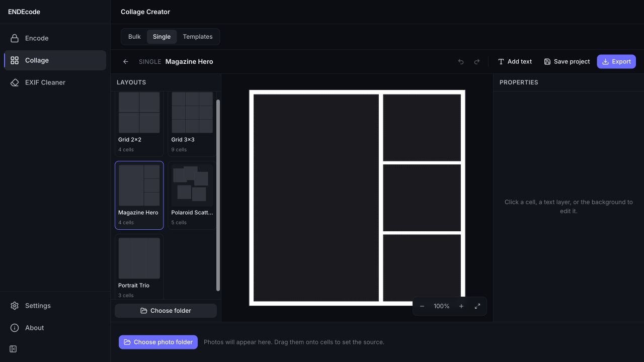644x362 pixels.
Task: Open the EXIF Cleaner page
Action: [55, 82]
